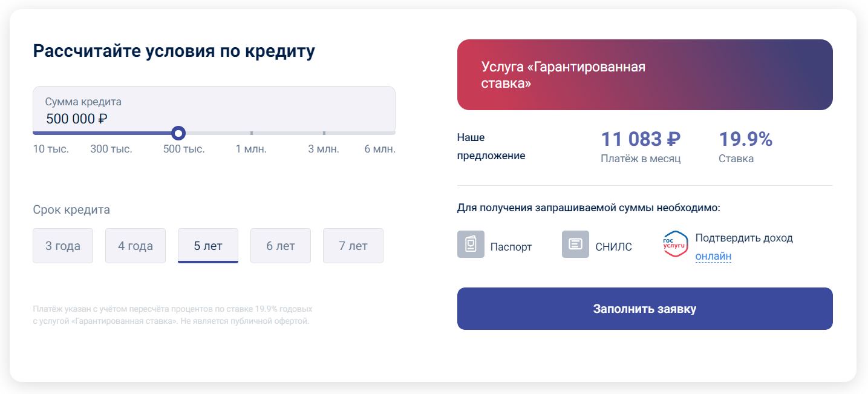The image size is (868, 394).
Task: Click the Для получения запрашиваемой суммы необходимо text
Action: [589, 208]
